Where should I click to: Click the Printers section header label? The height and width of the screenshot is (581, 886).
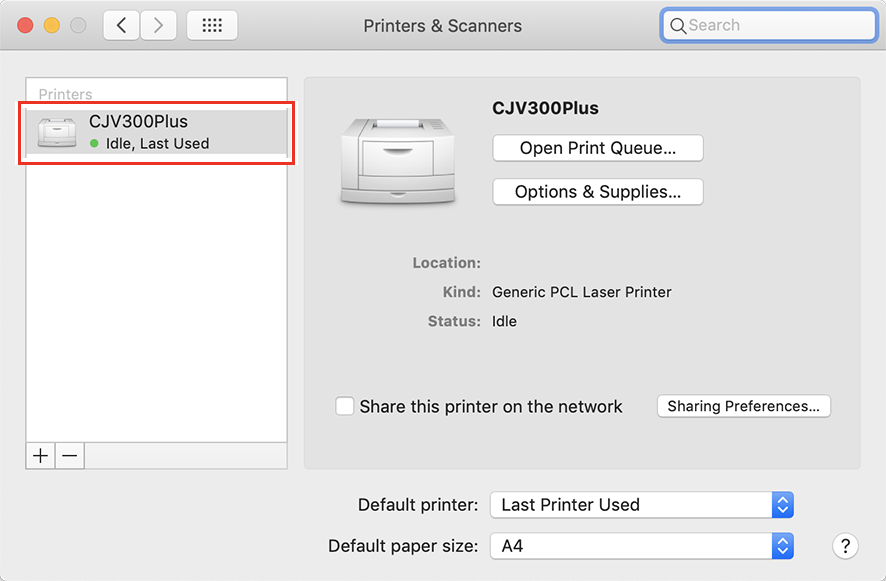coord(64,94)
